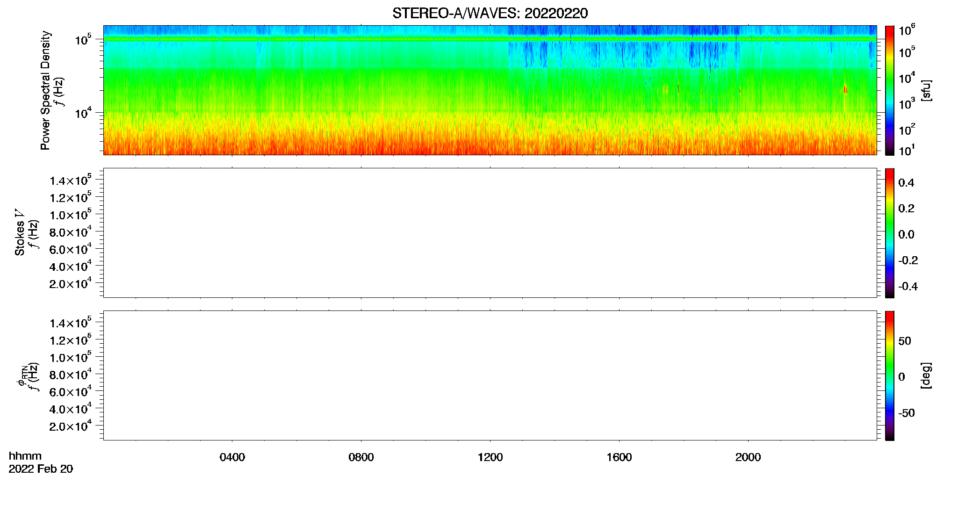Click the Power Spectral Density axis title
This screenshot has height=505, width=980.
click(x=45, y=90)
